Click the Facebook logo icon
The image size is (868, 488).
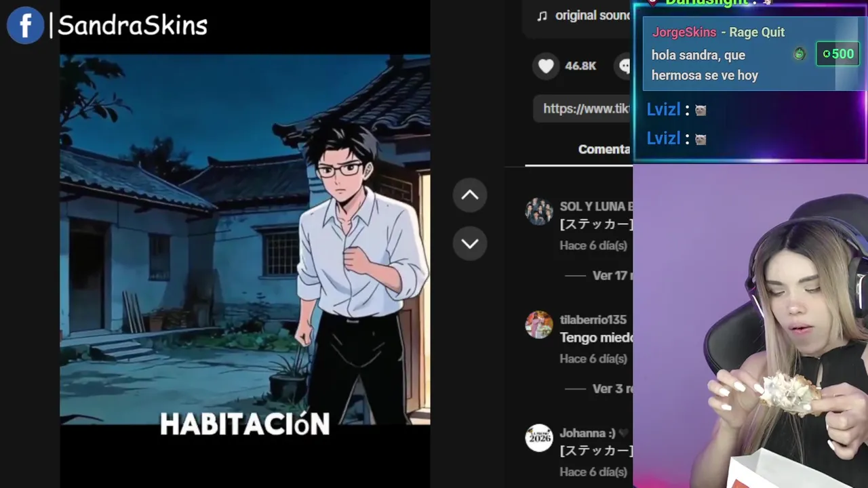[x=25, y=26]
